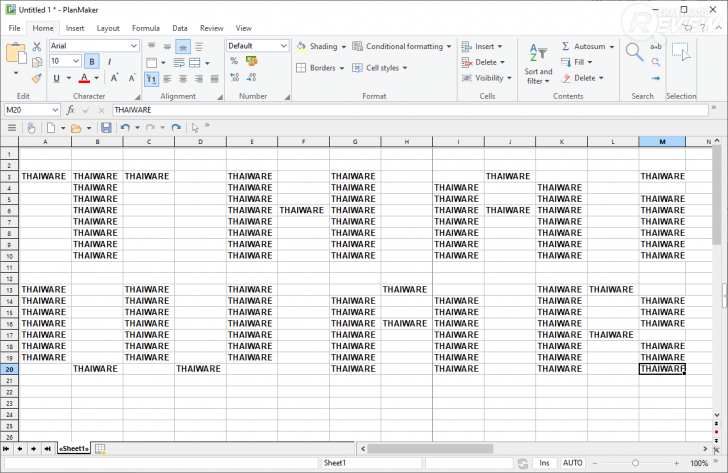728x473 pixels.
Task: Click the red font color A button
Action: coord(84,78)
